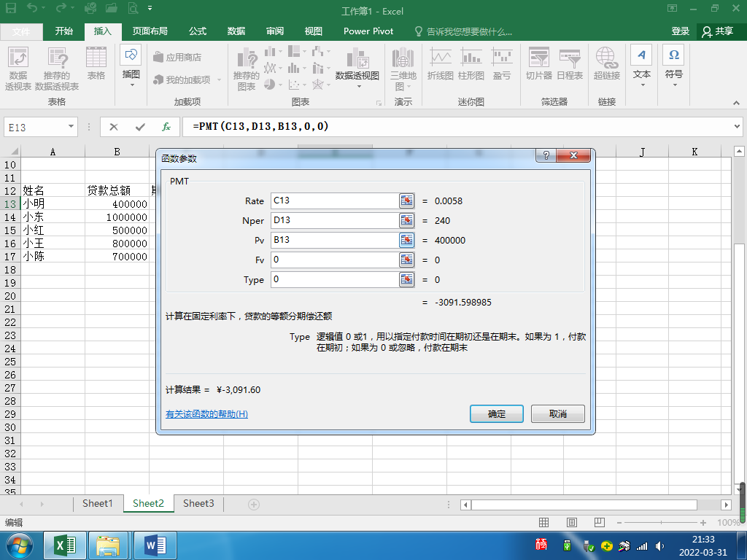Click Recommended Charts (推荐的图表)
747x560 pixels.
tap(247, 69)
